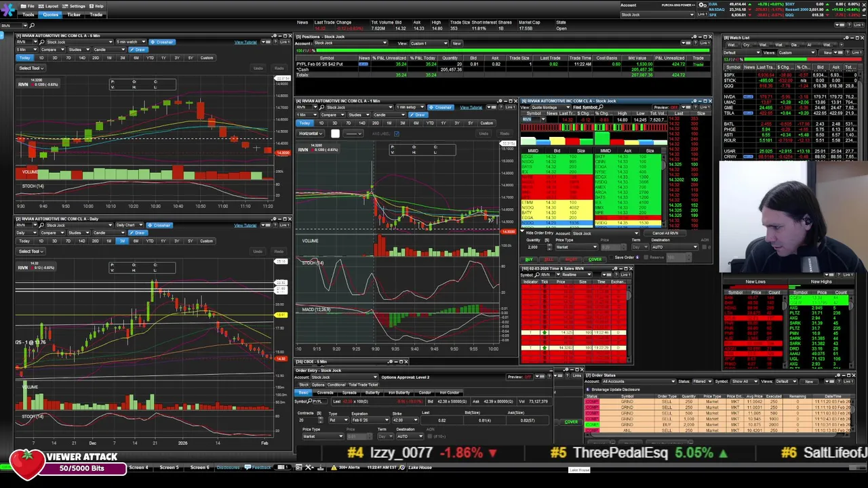
Task: Open the Horizontal draw tool dropdown
Action: 311,134
